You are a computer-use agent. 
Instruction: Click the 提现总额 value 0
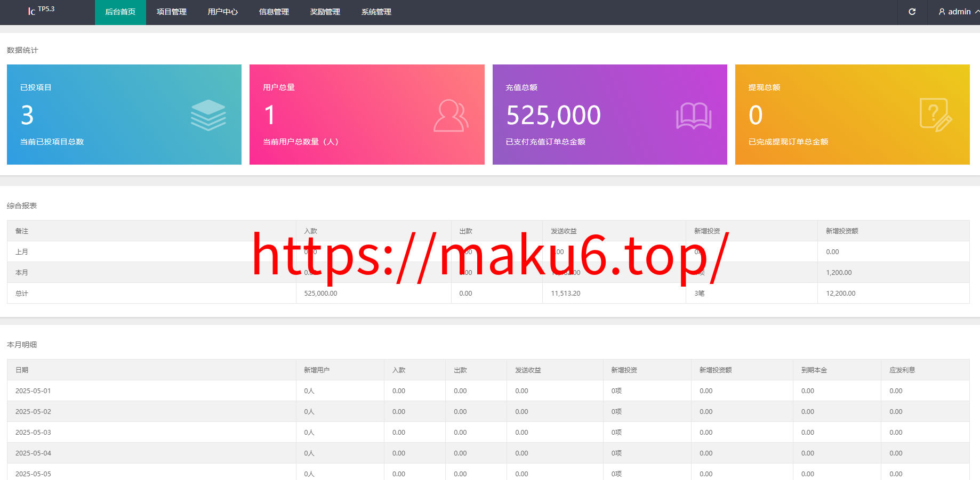coord(756,115)
